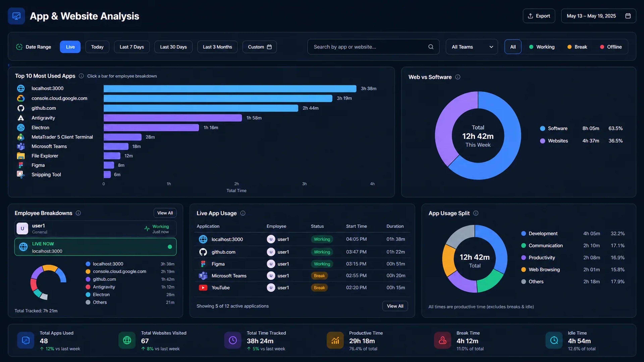Switch to the Today range
This screenshot has width=644, height=362.
tap(97, 47)
